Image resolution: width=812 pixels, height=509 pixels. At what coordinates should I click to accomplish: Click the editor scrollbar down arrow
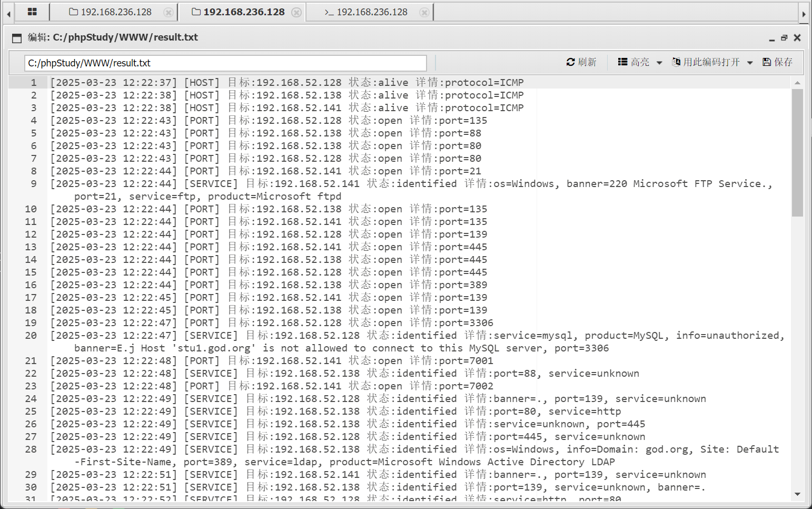coord(797,494)
